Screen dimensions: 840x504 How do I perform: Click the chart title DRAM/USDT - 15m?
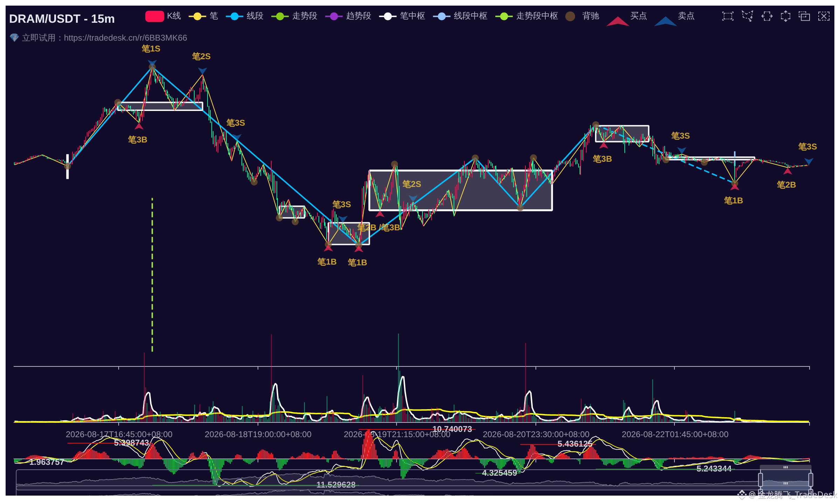(62, 19)
